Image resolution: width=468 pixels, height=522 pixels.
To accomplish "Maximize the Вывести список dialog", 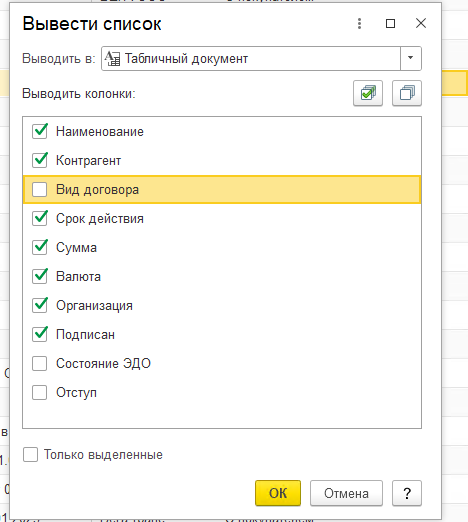I will (x=390, y=23).
